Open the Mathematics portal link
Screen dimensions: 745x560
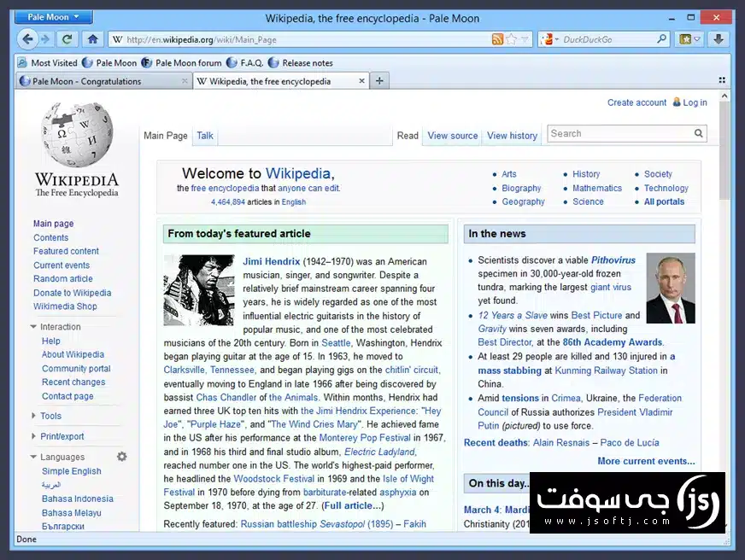click(x=596, y=189)
